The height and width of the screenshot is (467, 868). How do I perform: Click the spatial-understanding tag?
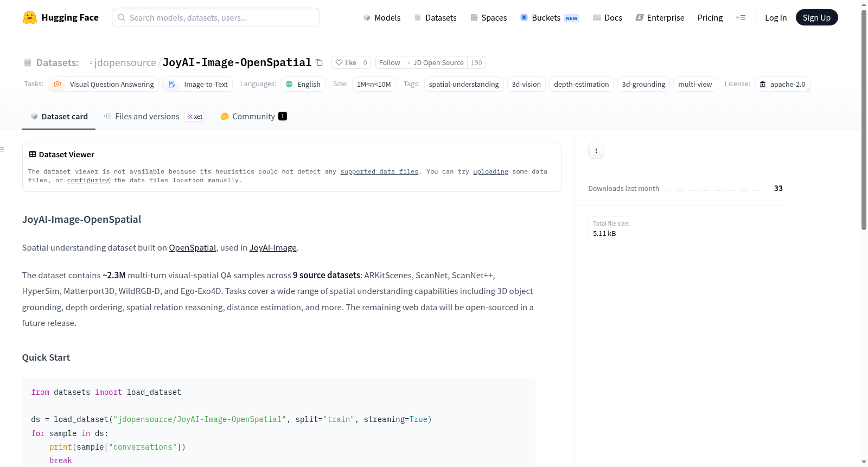(x=464, y=84)
